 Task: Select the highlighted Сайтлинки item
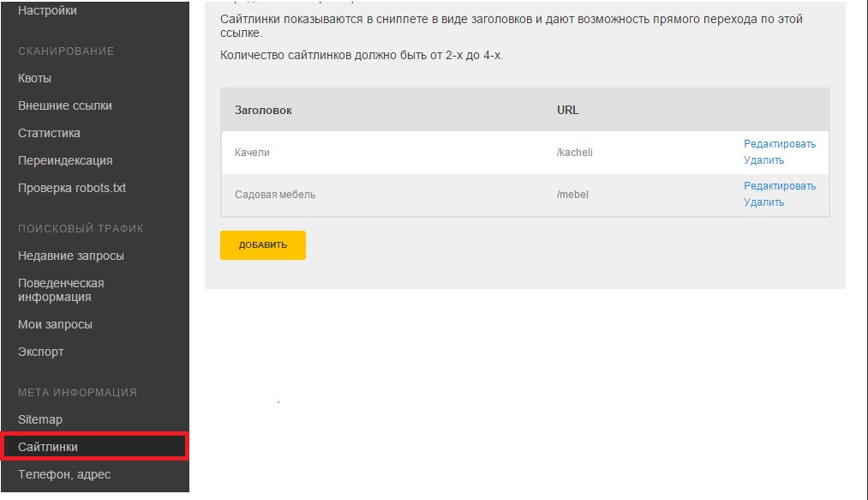48,447
